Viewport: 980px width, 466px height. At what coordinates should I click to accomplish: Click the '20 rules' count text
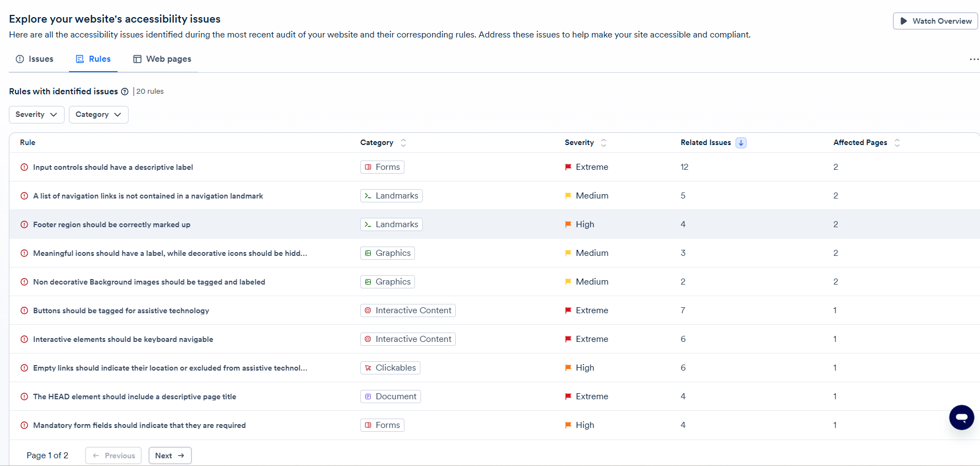(150, 92)
